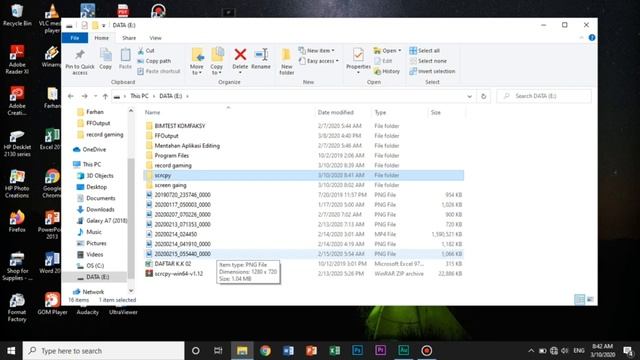Click the Forward navigation arrow

(x=84, y=96)
